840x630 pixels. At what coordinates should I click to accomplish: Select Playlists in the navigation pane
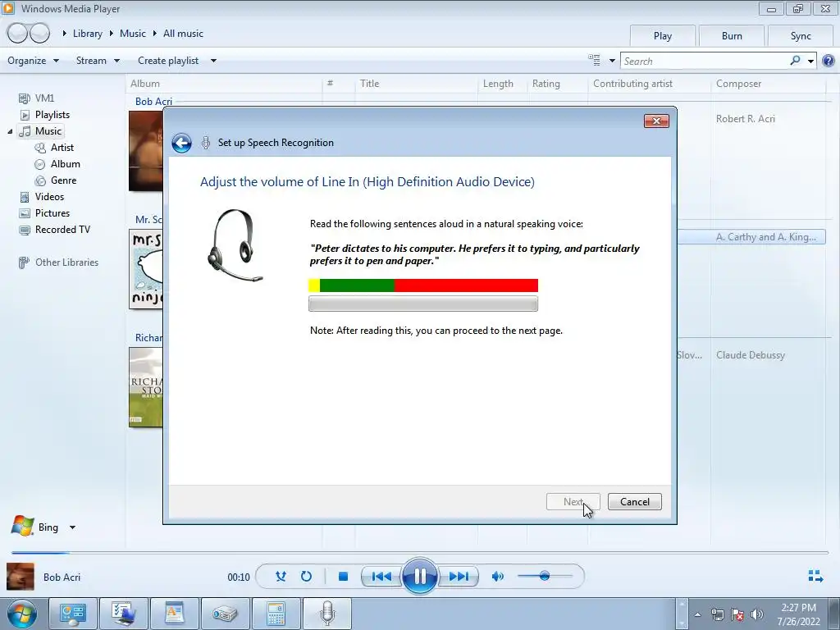click(52, 115)
